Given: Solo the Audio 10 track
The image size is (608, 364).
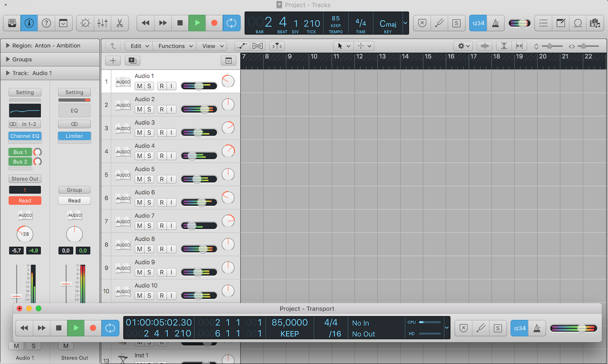Looking at the screenshot, I should click(149, 296).
